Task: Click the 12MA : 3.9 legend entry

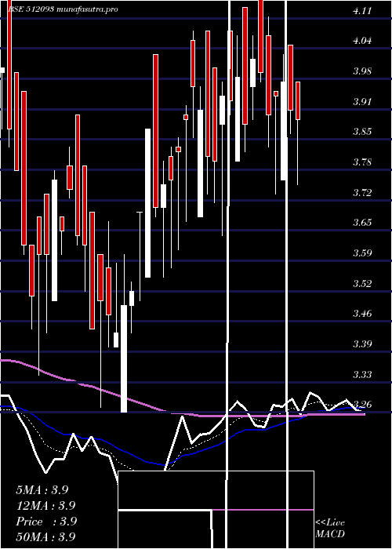Action: tap(45, 506)
